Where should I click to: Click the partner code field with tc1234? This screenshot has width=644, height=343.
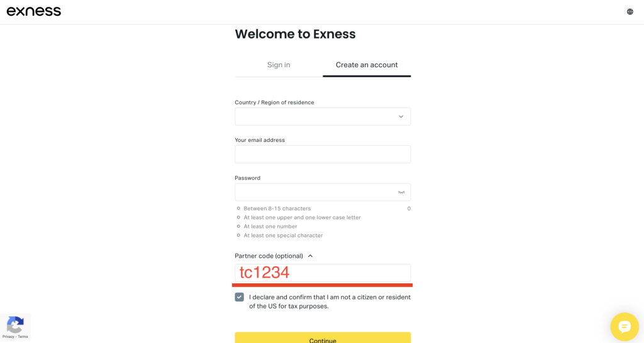pos(323,273)
